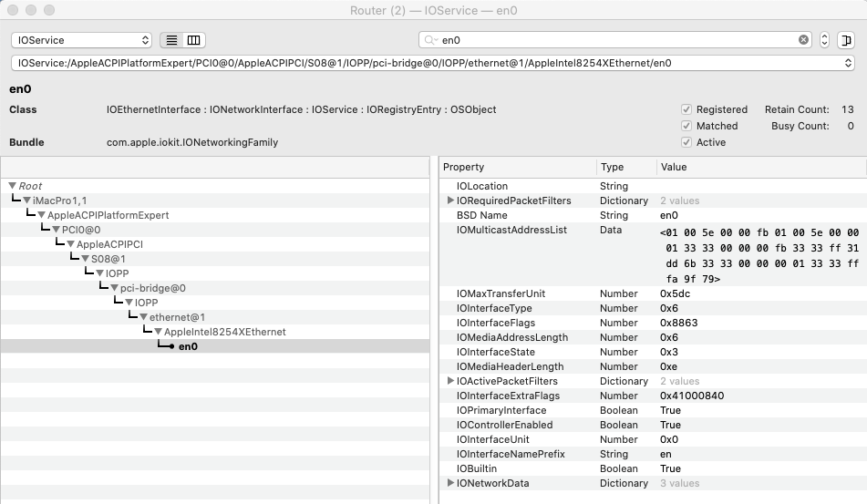Click the Retain Count value 13

[x=848, y=109]
